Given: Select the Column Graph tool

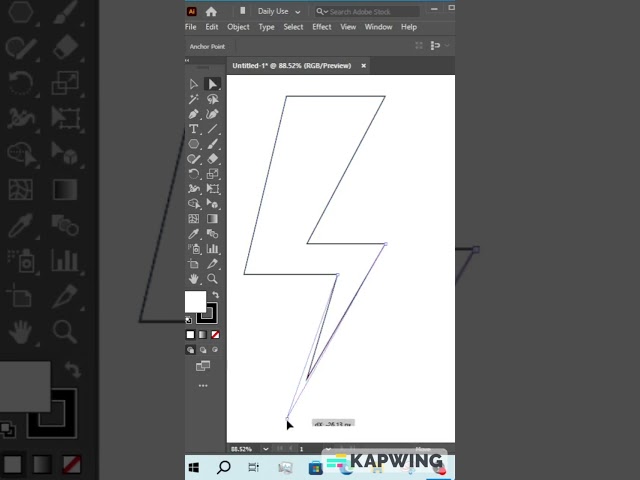Looking at the screenshot, I should [x=212, y=249].
